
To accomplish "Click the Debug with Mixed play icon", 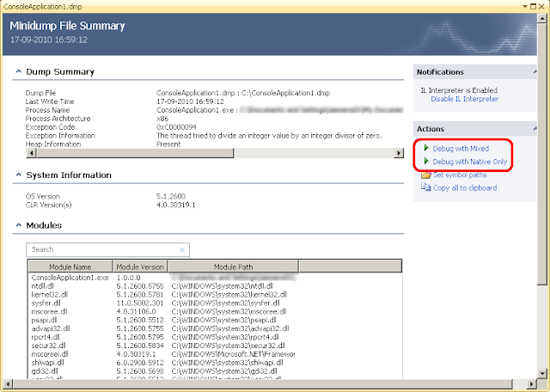I will [x=426, y=148].
